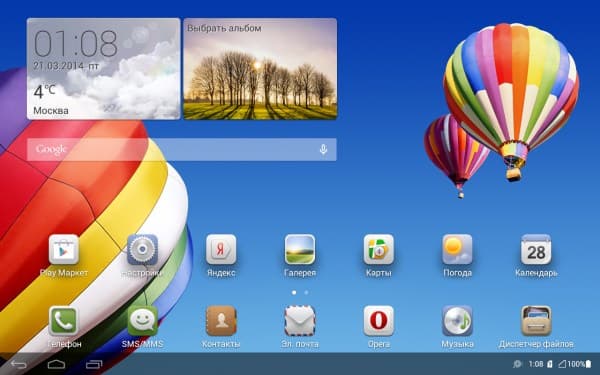Screen dimensions: 600x375
Task: Open the Музыка music app
Action: coord(457,321)
